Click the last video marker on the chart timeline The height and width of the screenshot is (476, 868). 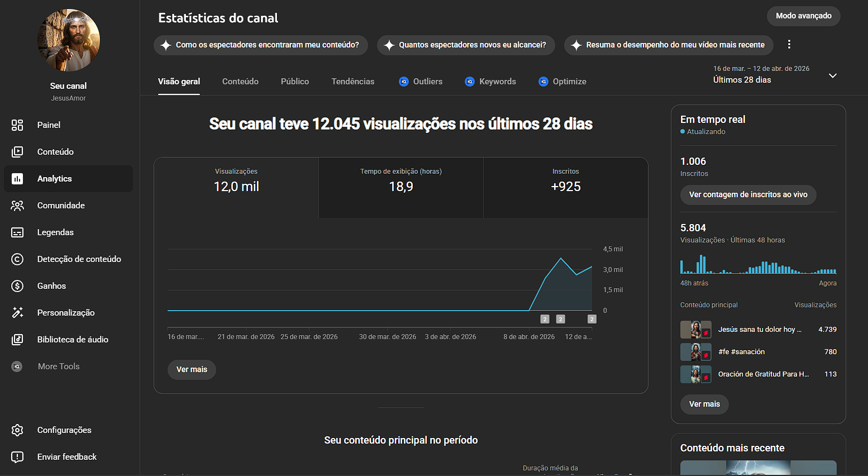(x=592, y=319)
